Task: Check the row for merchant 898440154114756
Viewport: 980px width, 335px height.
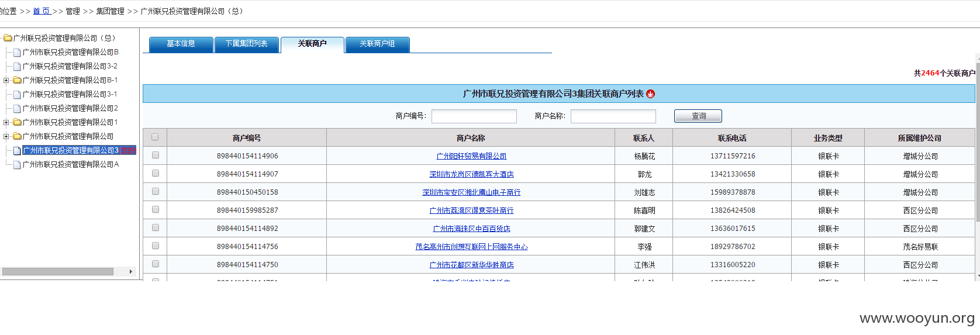Action: [156, 246]
